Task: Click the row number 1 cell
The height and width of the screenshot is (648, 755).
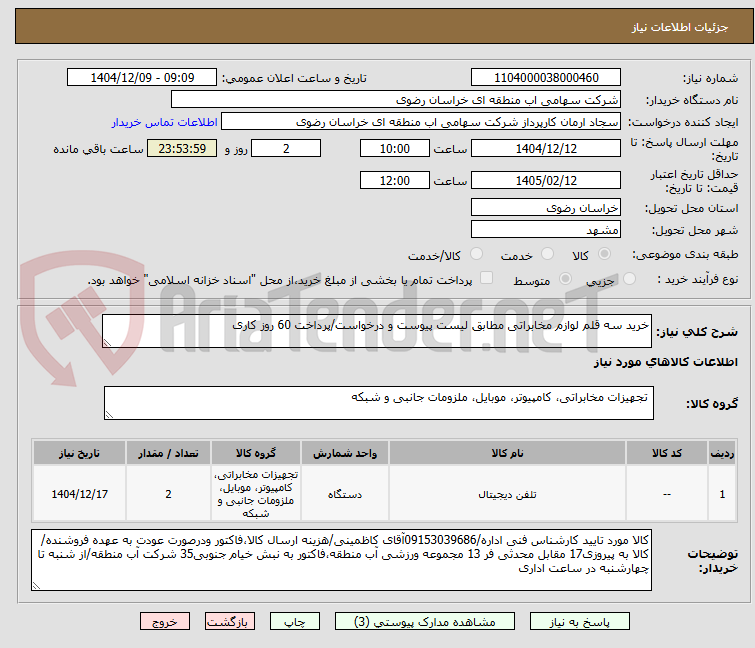Action: point(722,494)
